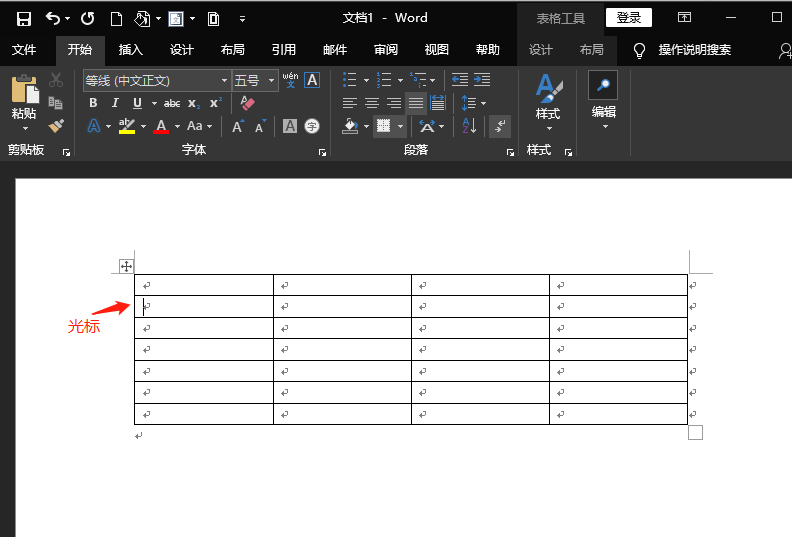Click the 登录 sign-in button
The image size is (792, 537).
628,18
